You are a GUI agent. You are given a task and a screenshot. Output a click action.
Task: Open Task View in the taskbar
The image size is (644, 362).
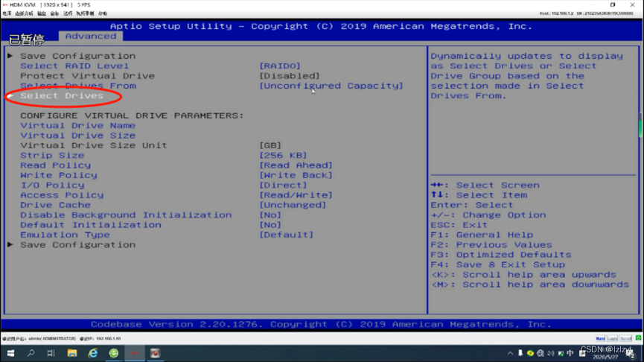pos(51,353)
